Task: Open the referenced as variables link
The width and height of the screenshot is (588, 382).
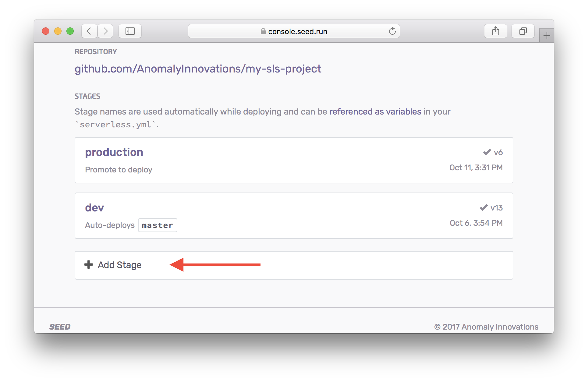Action: [375, 111]
